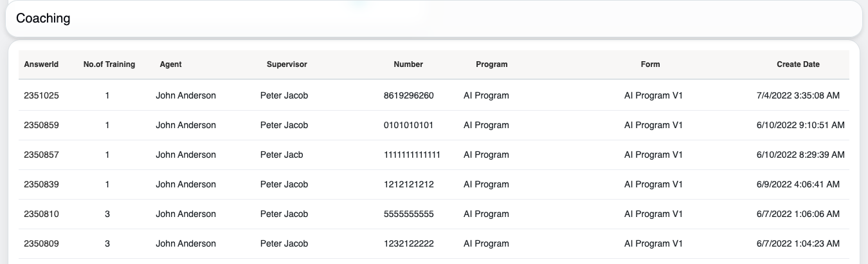Sort by the No.of Training column header
The width and height of the screenshot is (868, 264).
109,64
